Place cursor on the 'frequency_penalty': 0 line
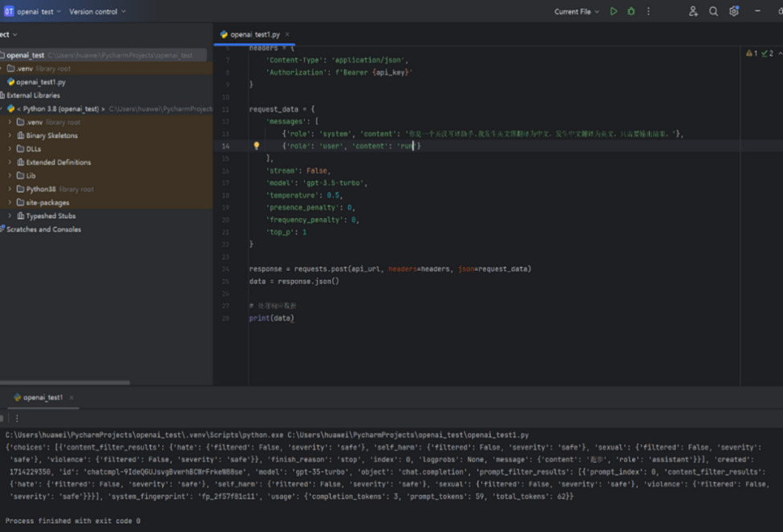This screenshot has width=783, height=532. click(x=313, y=220)
